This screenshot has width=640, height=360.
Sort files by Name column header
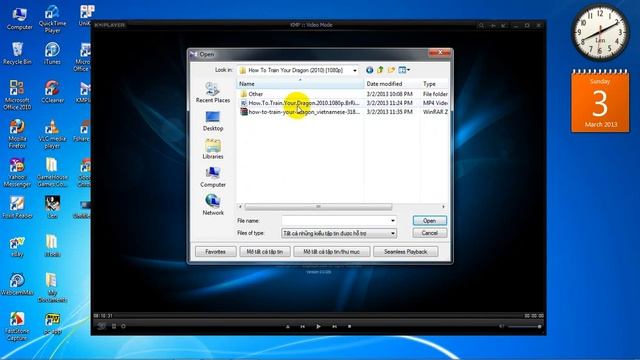(x=300, y=84)
